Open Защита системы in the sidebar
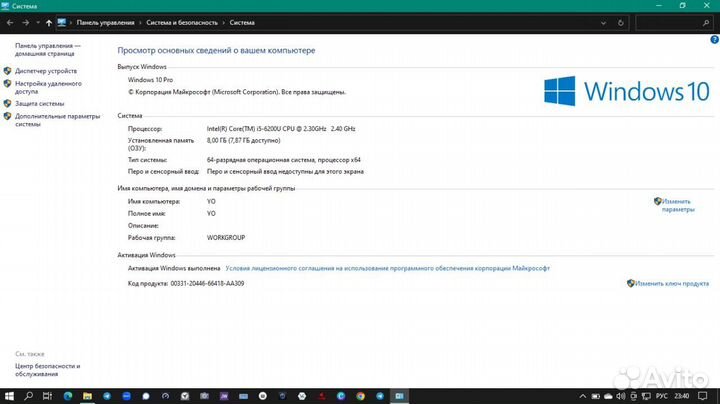Image resolution: width=720 pixels, height=404 pixels. [x=40, y=103]
